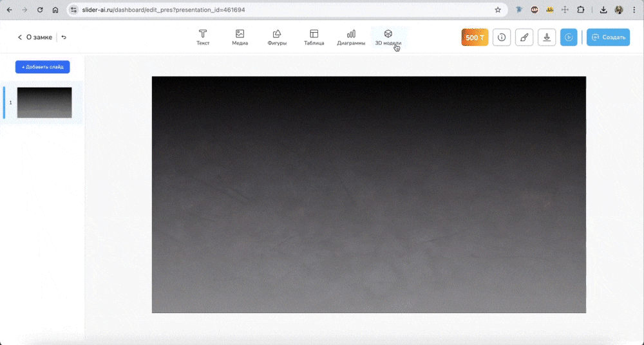644x345 pixels.
Task: Reload the page
Action: [x=40, y=10]
